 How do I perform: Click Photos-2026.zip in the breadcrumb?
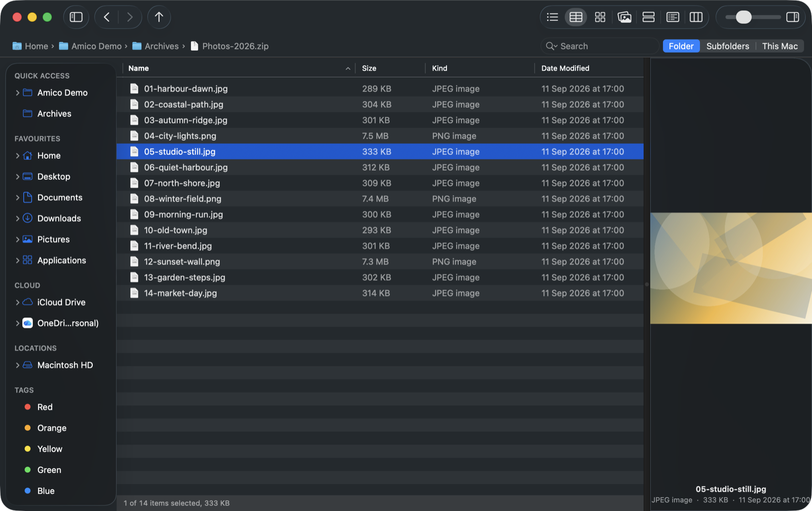point(229,46)
